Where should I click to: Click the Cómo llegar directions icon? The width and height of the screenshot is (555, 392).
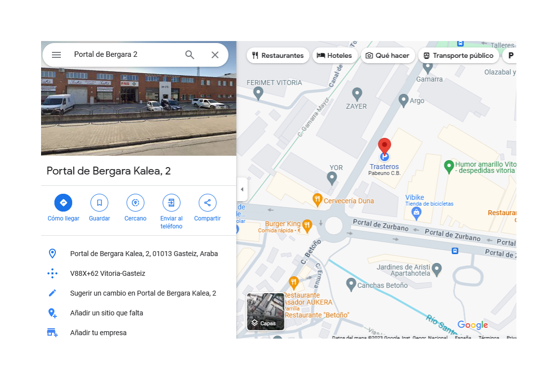click(x=63, y=203)
